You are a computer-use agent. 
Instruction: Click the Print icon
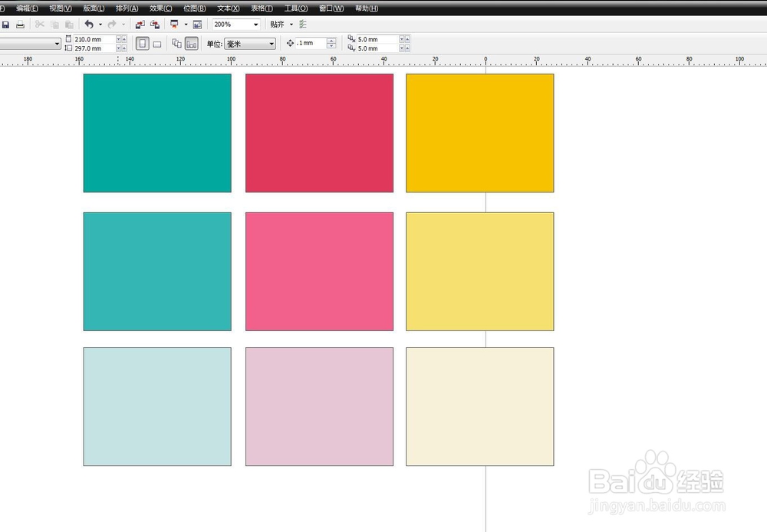point(20,25)
